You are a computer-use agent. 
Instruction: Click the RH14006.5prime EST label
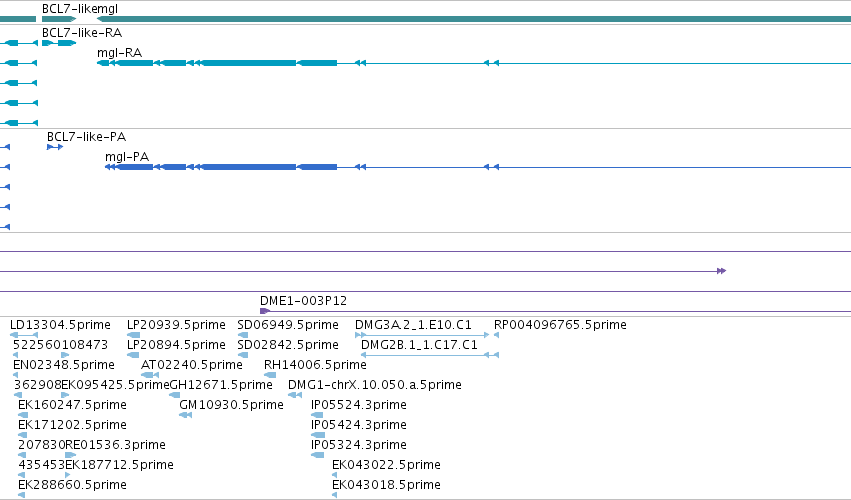(x=315, y=365)
